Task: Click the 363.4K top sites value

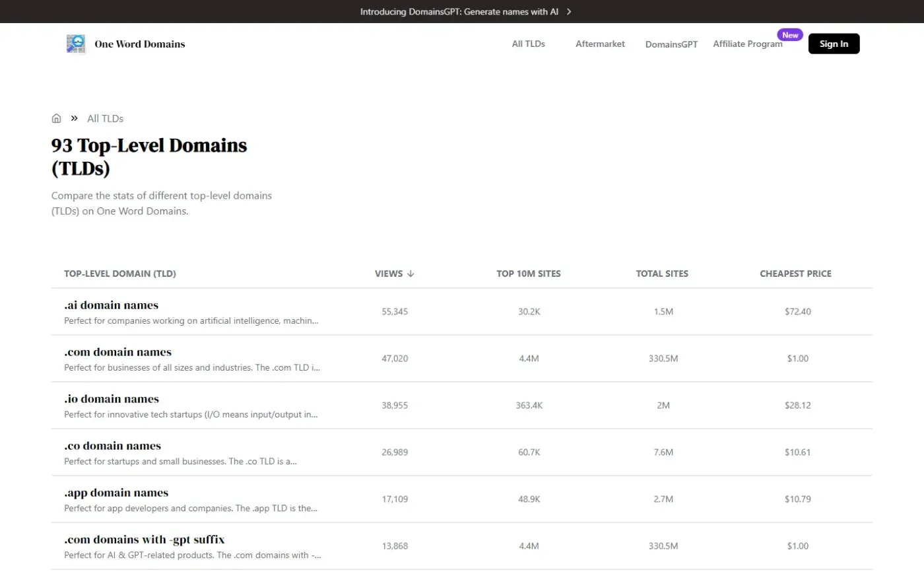Action: [x=529, y=406]
